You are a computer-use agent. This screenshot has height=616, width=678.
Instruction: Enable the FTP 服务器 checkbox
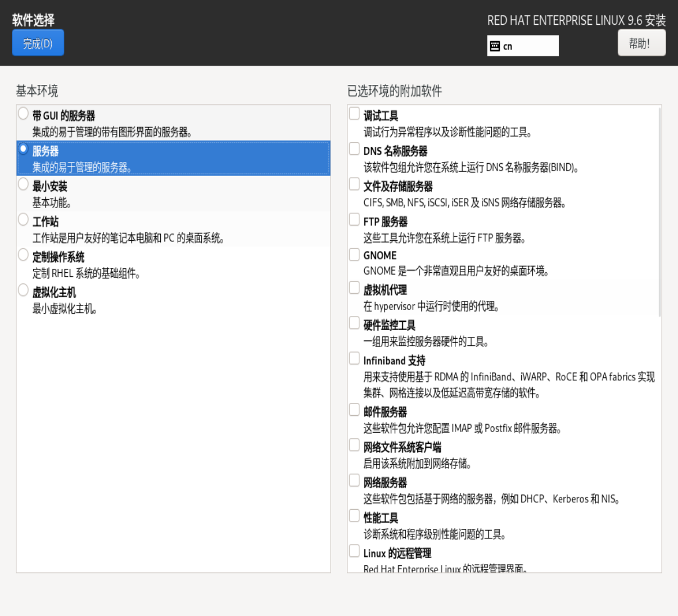click(x=354, y=220)
